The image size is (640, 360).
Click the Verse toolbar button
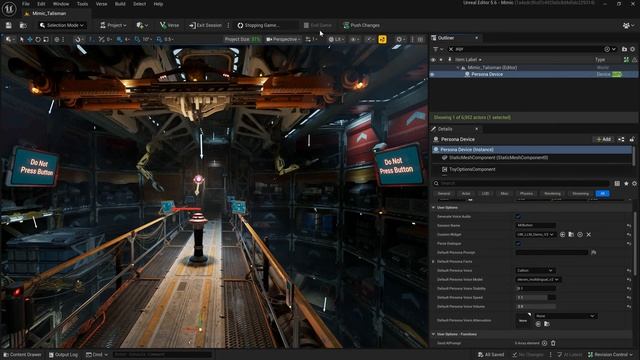pos(169,25)
